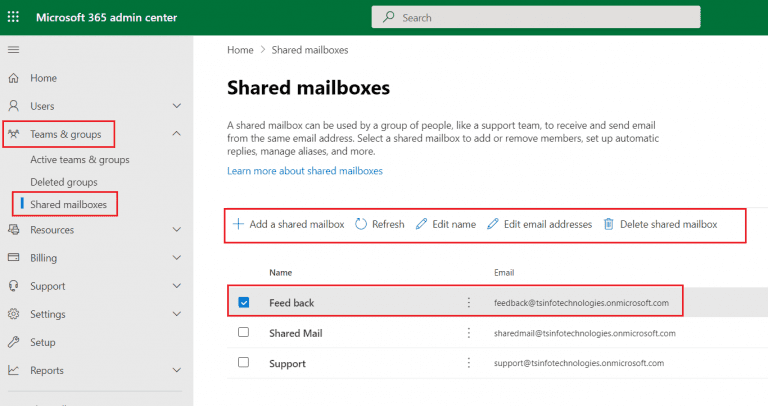Click Home in the breadcrumb
This screenshot has height=406, width=768.
coord(240,50)
